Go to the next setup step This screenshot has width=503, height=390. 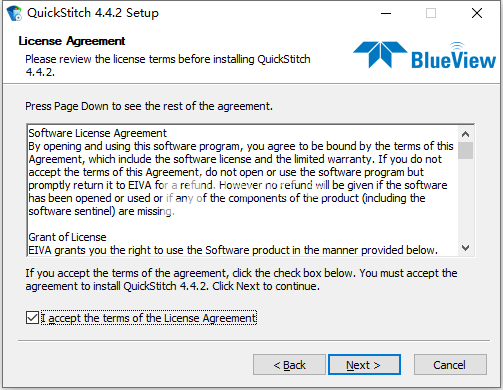(364, 365)
